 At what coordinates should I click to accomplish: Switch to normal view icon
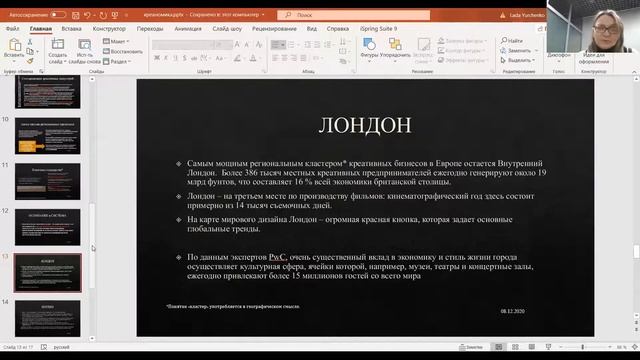tap(499, 347)
